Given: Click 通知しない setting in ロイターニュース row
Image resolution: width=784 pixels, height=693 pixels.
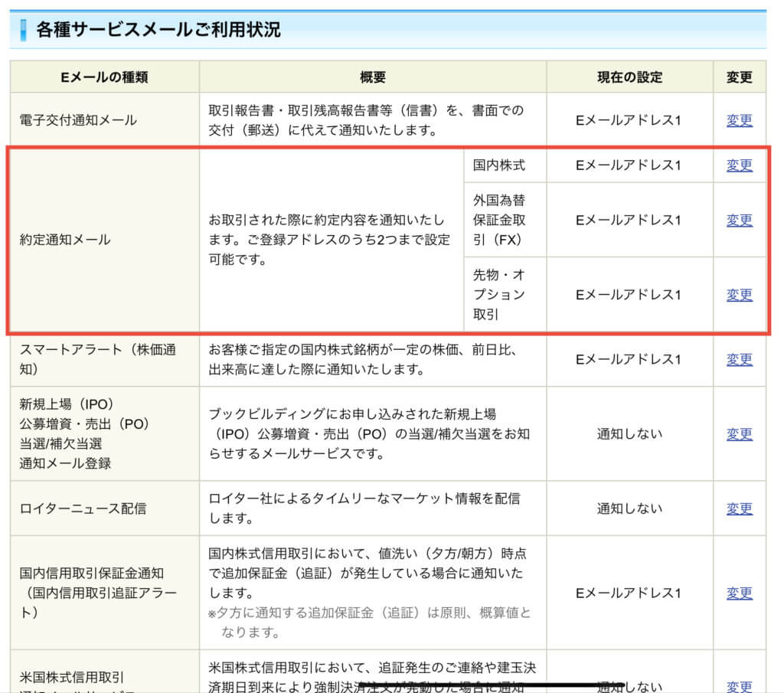Looking at the screenshot, I should pos(629,508).
